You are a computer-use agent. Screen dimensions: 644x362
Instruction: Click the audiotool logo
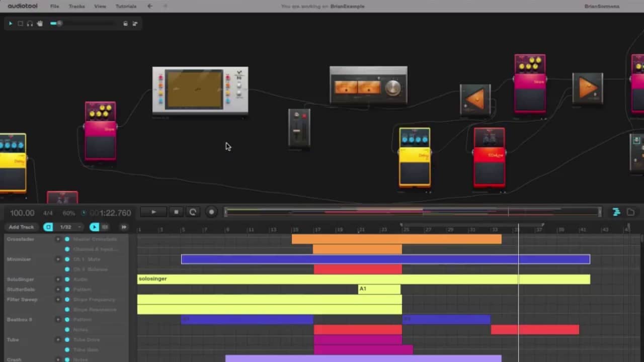22,6
